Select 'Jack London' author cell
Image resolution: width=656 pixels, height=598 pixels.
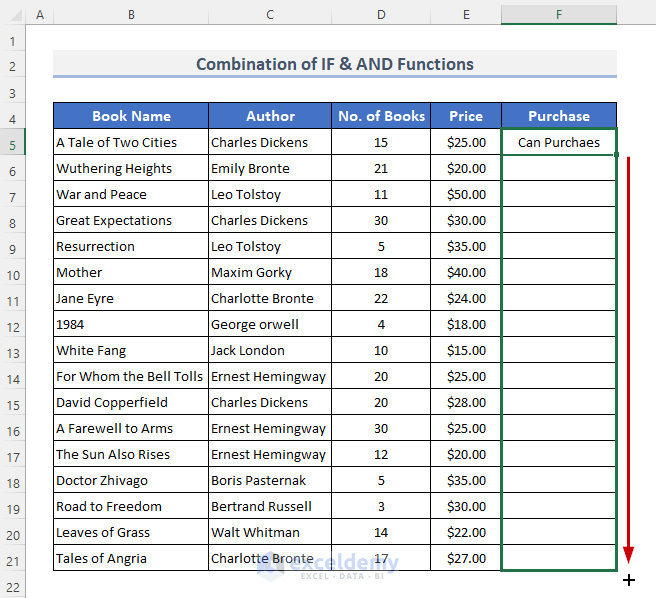pos(270,350)
